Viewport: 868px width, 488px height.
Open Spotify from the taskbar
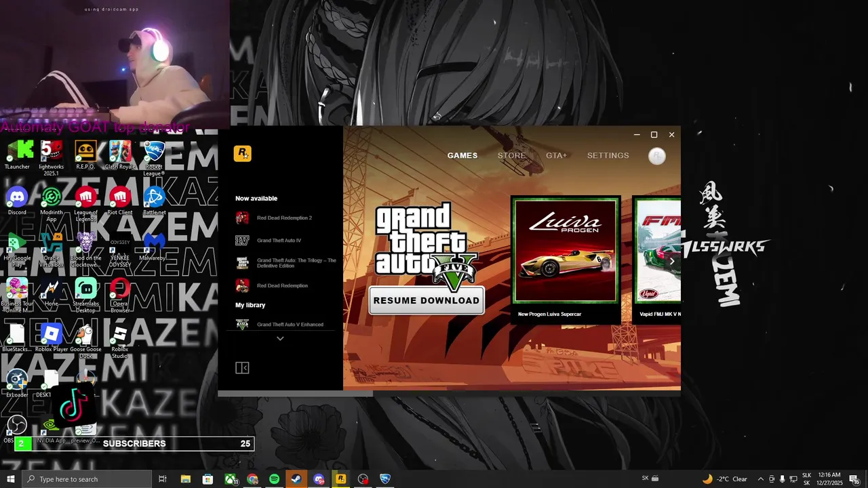click(x=274, y=479)
